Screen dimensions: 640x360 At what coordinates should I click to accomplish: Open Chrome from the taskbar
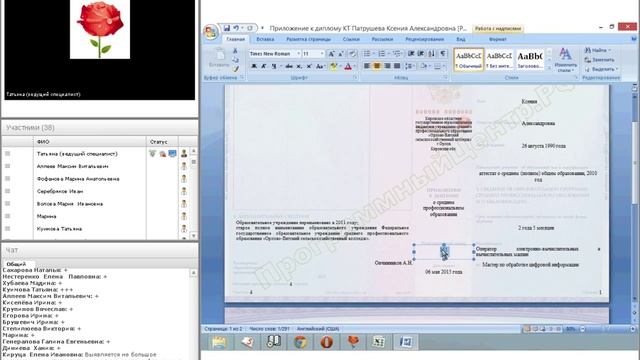pyautogui.click(x=300, y=342)
